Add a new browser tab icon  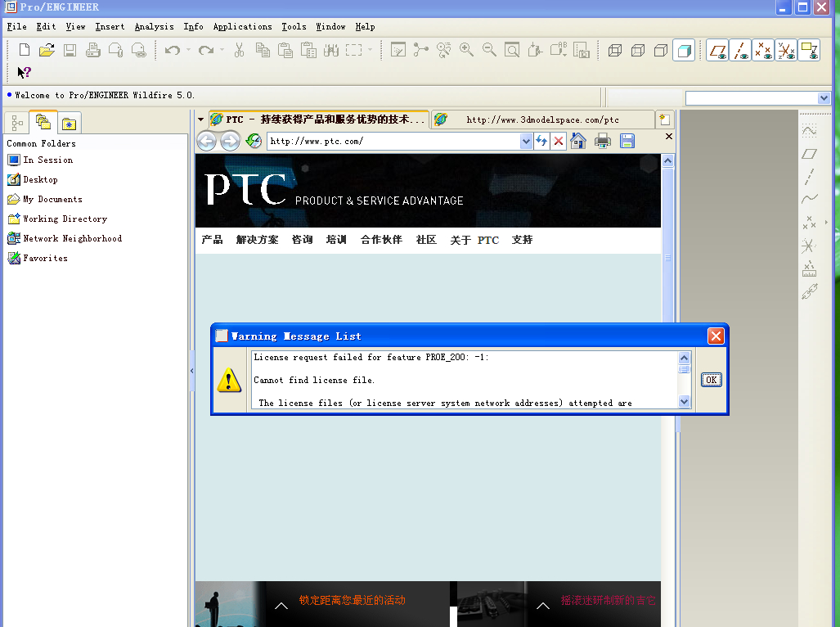(x=665, y=120)
